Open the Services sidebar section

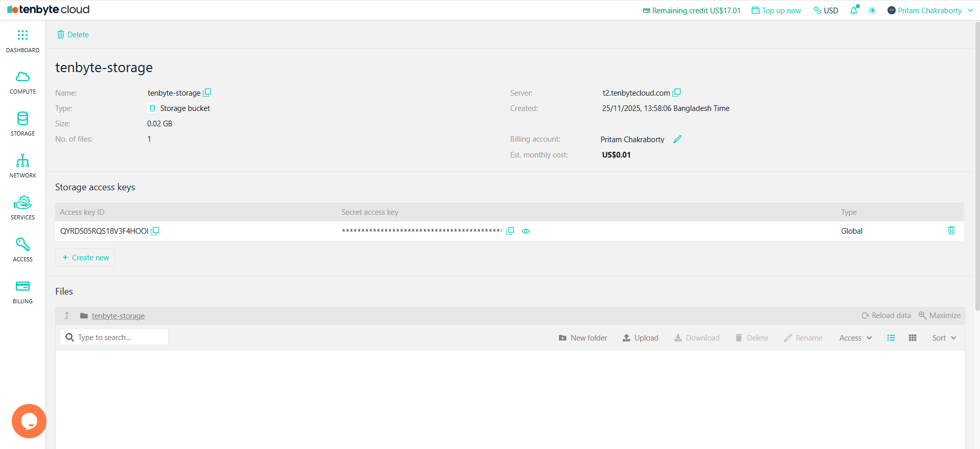click(x=22, y=208)
